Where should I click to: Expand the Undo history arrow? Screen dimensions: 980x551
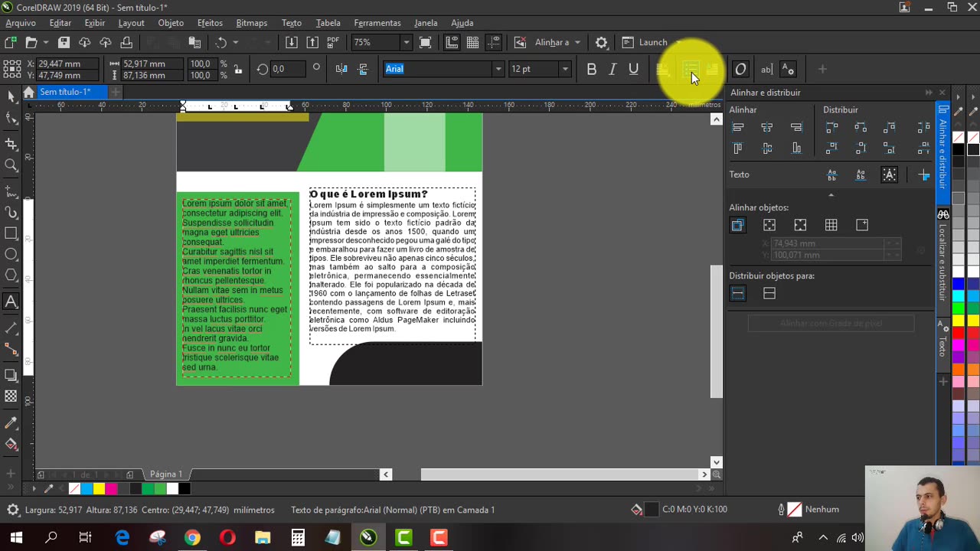[x=235, y=43]
